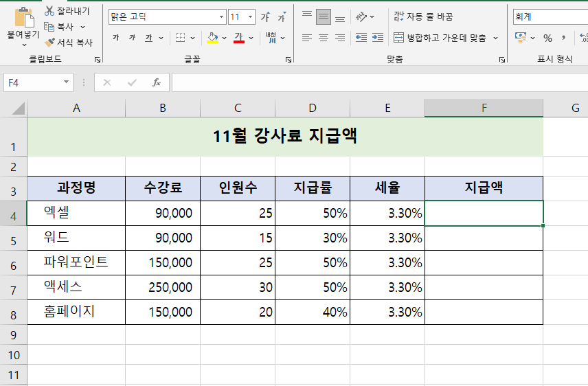Open Merge and Center dropdown arrow
Screen dimensions: 588x386
495,38
